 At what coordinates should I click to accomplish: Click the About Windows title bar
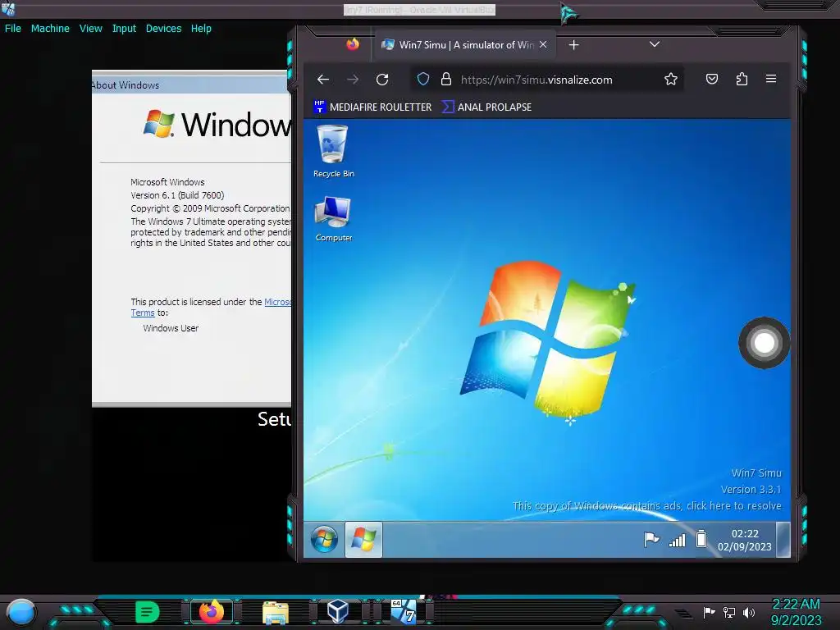click(191, 84)
